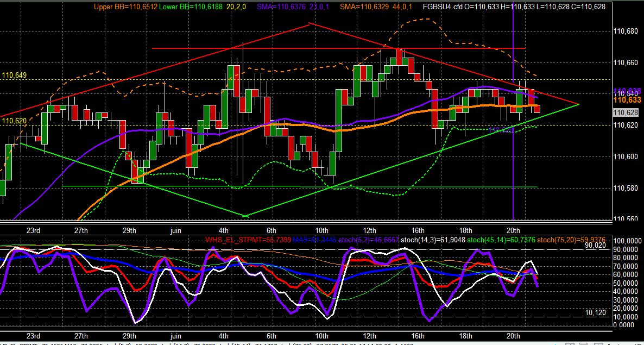Click the 16th date label under price chart
The height and width of the screenshot is (345, 644).
pyautogui.click(x=417, y=230)
